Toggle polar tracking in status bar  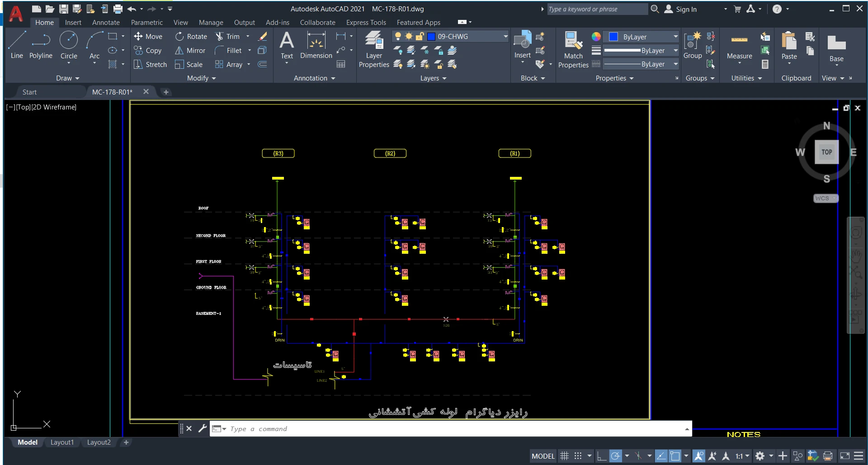(615, 456)
